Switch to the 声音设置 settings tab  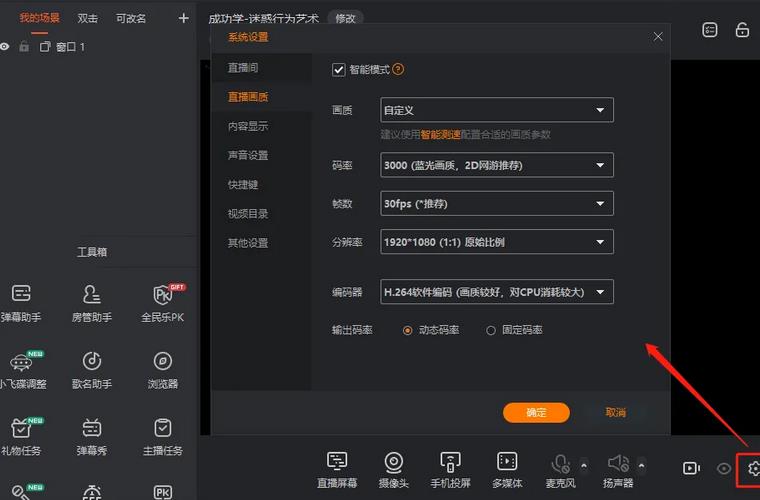[248, 155]
